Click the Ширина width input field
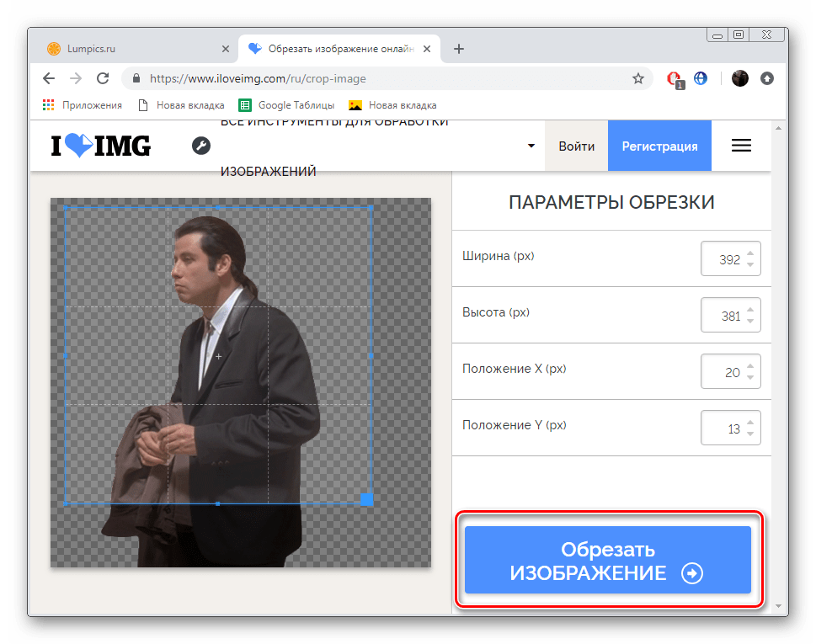816x644 pixels. [x=730, y=258]
